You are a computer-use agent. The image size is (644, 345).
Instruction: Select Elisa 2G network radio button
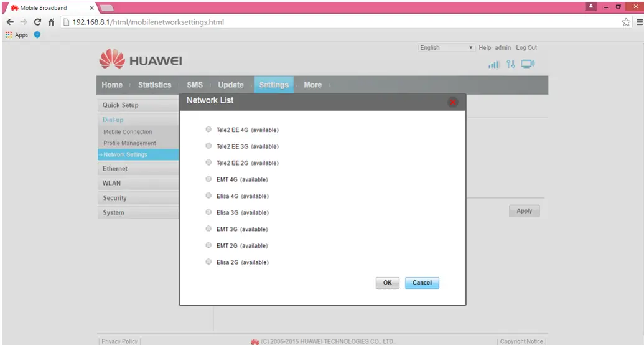click(208, 262)
